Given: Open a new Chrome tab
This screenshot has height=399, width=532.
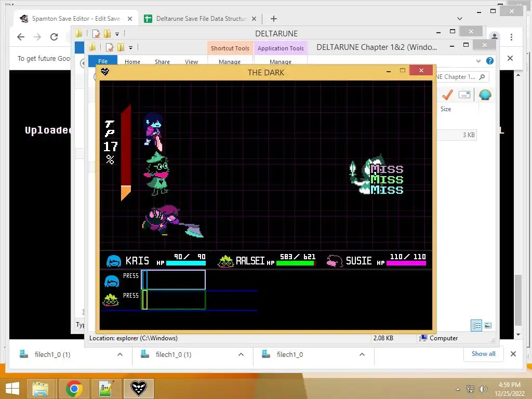Looking at the screenshot, I should tap(273, 19).
